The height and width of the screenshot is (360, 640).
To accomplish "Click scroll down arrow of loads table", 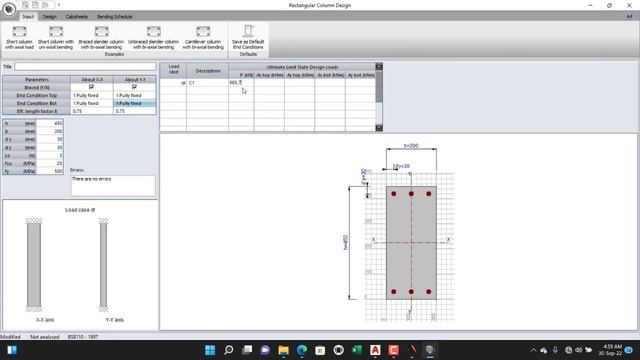I will pyautogui.click(x=379, y=128).
